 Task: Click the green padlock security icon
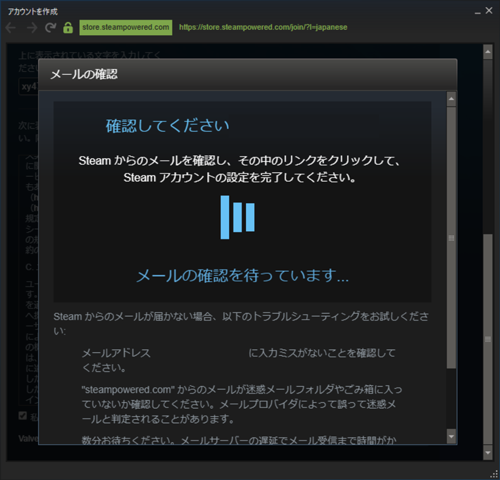click(x=68, y=28)
